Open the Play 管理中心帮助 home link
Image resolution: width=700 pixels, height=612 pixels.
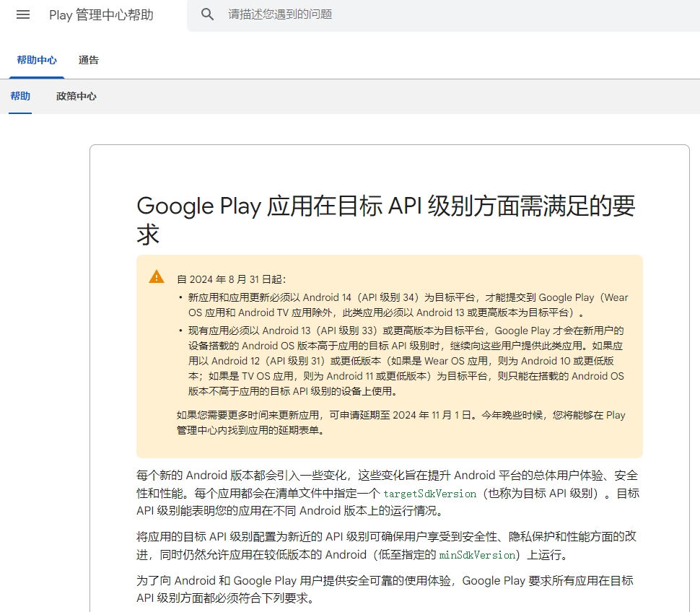pyautogui.click(x=101, y=14)
